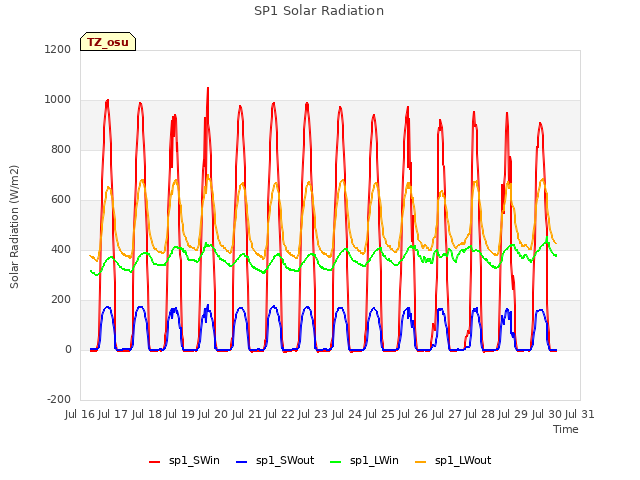Click the 400 y-axis tick label
The height and width of the screenshot is (480, 640).
click(x=61, y=249)
